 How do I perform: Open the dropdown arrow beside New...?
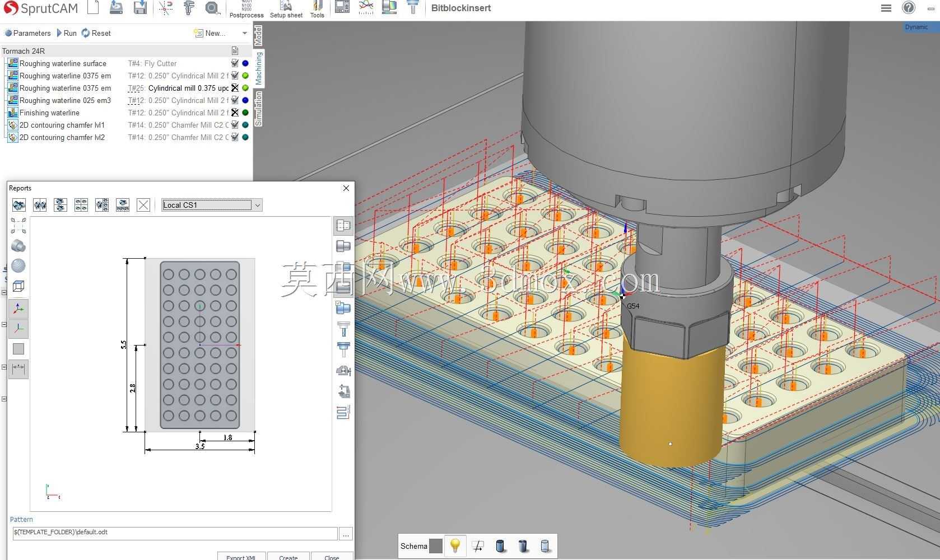coord(244,33)
